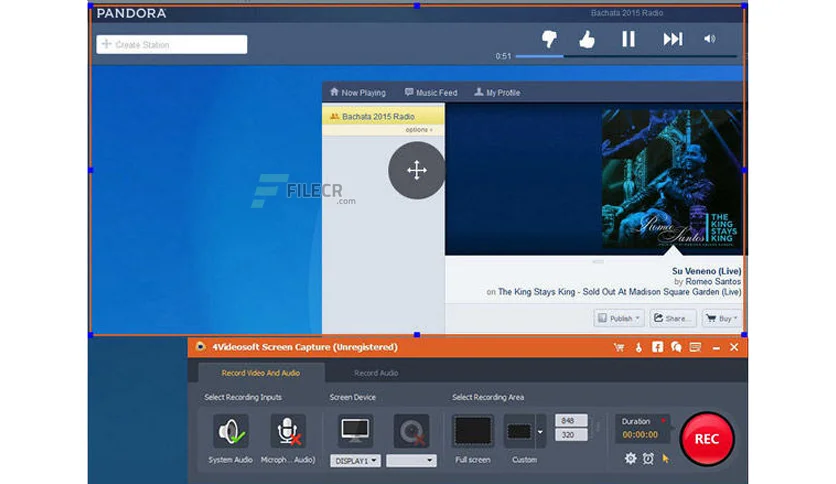Click the Share button in Pandora
This screenshot has width=836, height=484.
(x=672, y=318)
